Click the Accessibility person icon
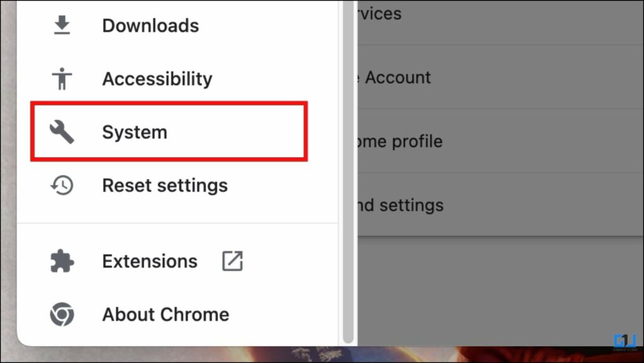This screenshot has width=644, height=363. [61, 77]
